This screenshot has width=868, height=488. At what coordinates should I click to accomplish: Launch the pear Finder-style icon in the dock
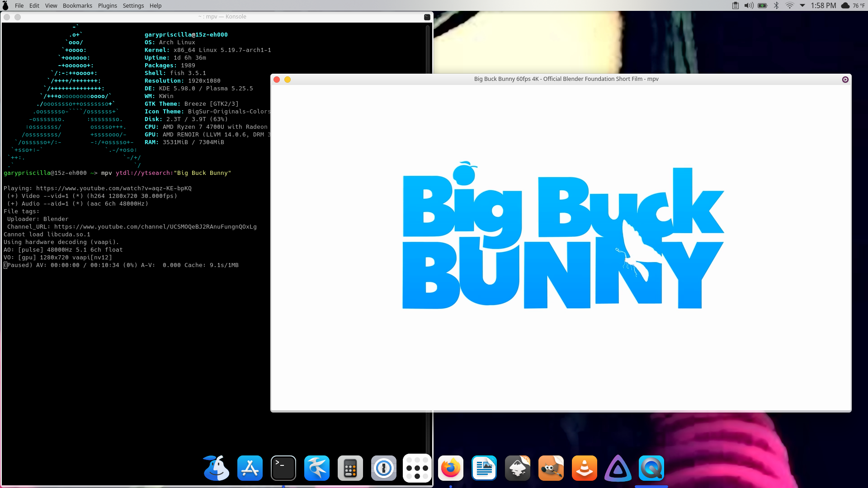[217, 468]
